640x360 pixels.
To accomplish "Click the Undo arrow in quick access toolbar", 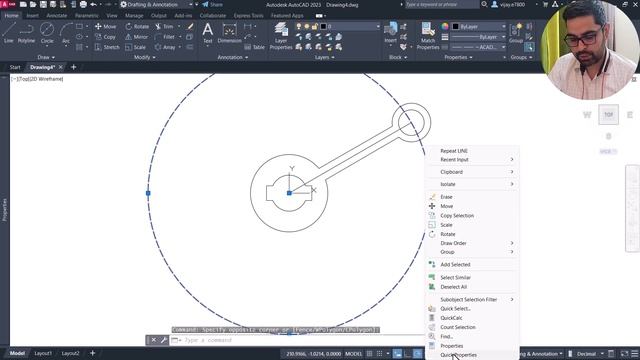I will point(93,4).
